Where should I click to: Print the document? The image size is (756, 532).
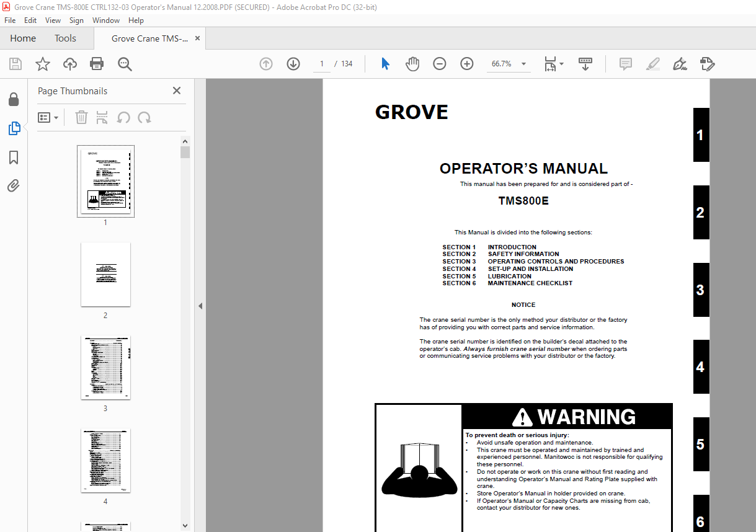(x=97, y=64)
